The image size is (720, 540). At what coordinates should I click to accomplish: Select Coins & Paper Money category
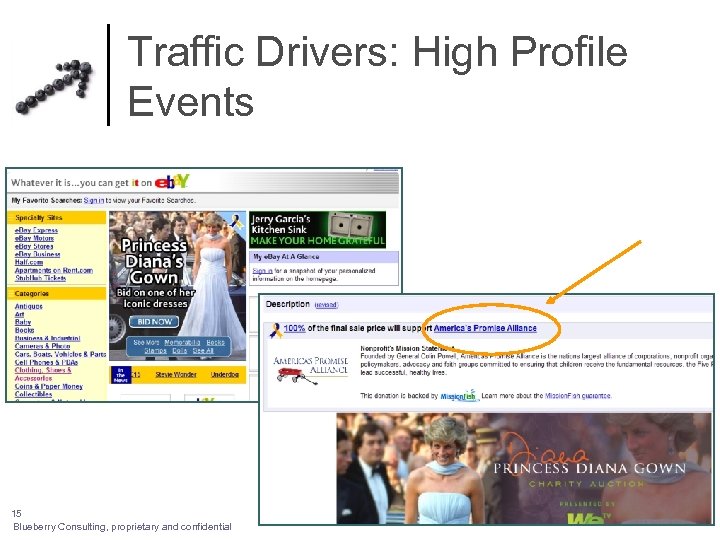coord(49,386)
